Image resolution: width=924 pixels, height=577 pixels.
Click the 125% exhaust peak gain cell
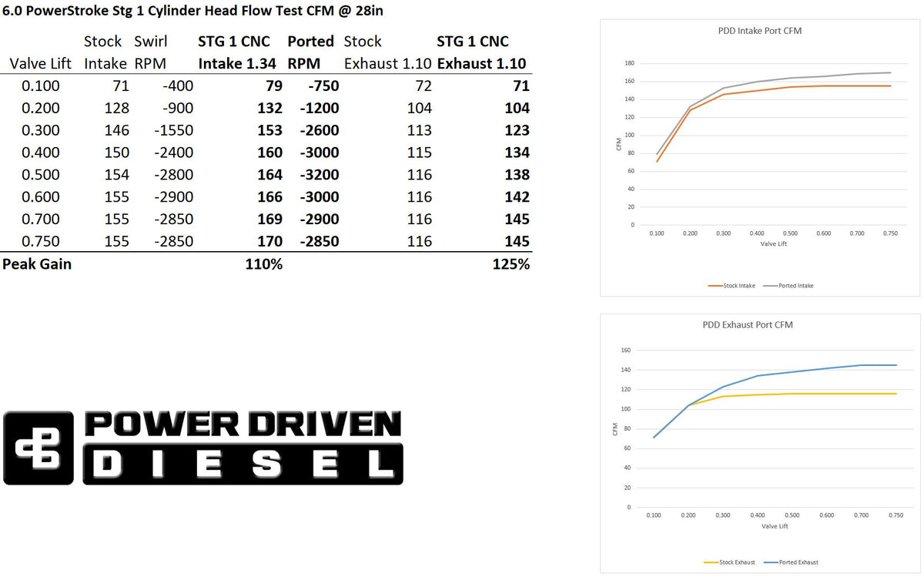pos(511,264)
